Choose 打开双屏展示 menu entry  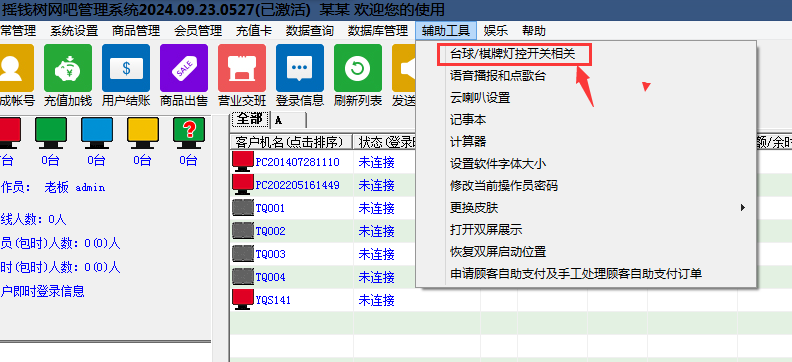[x=486, y=230]
